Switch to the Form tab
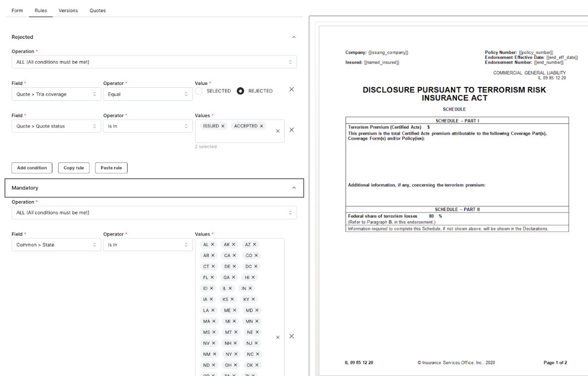Viewport: 588px width, 376px height. [x=17, y=10]
